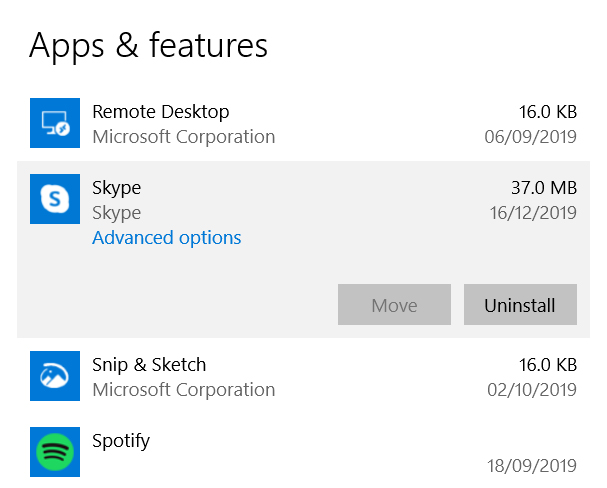
Task: Click Microsoft Corporation publisher under Remote Desktop
Action: click(183, 137)
